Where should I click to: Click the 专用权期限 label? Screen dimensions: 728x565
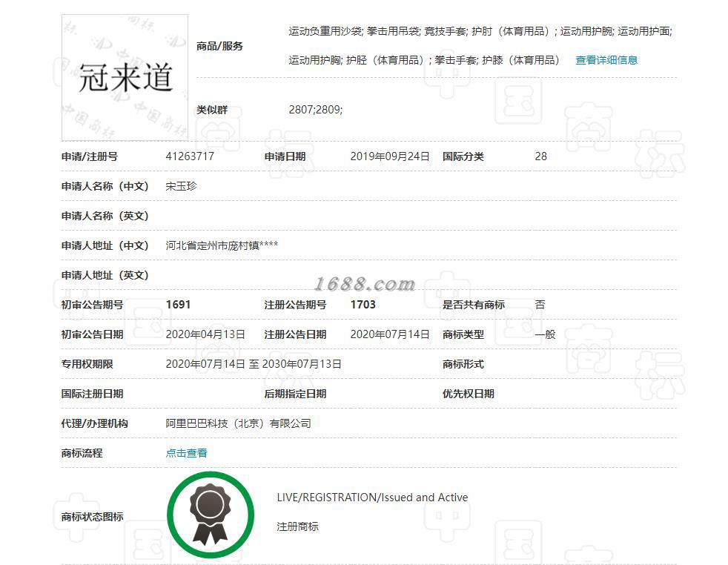pos(87,365)
